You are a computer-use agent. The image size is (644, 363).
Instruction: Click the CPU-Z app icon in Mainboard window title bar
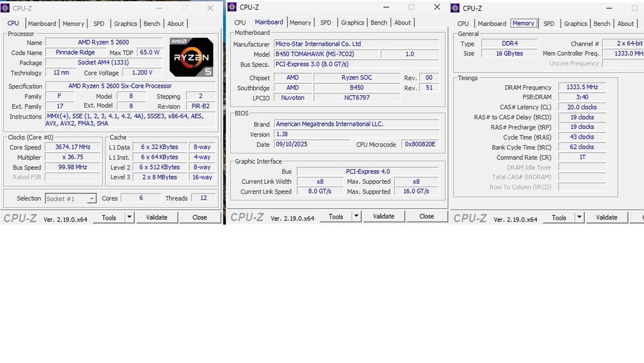[232, 7]
